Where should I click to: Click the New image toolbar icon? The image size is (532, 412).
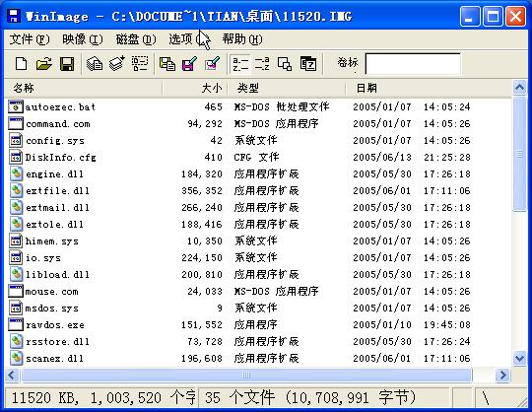click(22, 63)
